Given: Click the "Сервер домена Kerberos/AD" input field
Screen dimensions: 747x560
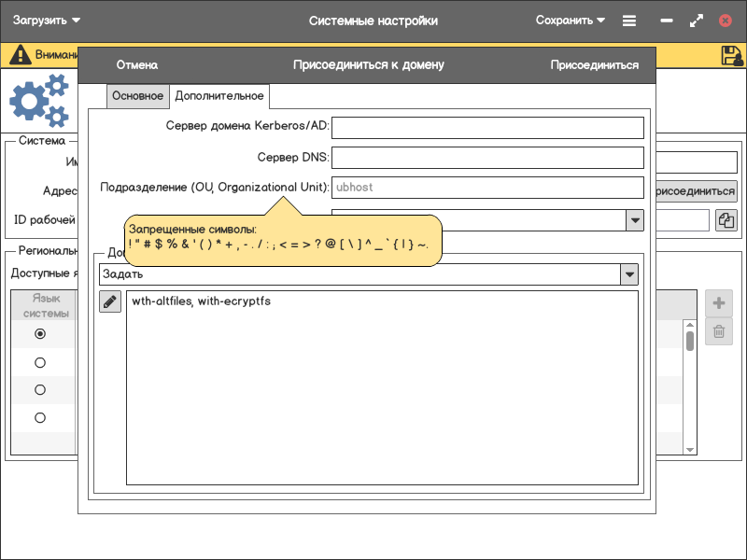Looking at the screenshot, I should tap(487, 127).
